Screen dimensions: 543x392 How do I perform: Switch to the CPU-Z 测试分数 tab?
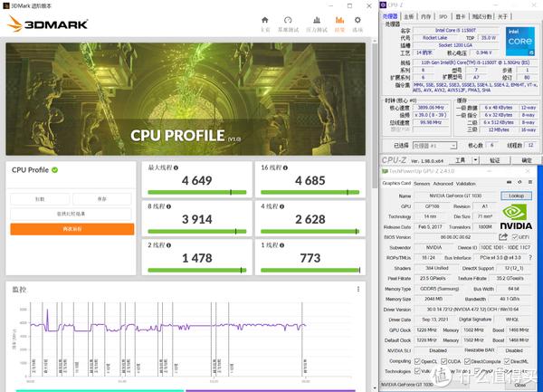[x=482, y=16]
